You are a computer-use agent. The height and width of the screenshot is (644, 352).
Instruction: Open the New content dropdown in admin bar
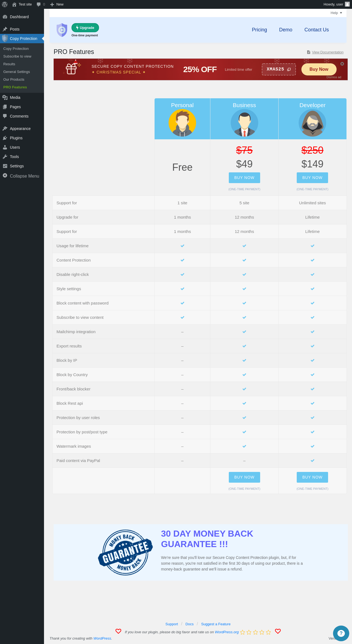57,4
